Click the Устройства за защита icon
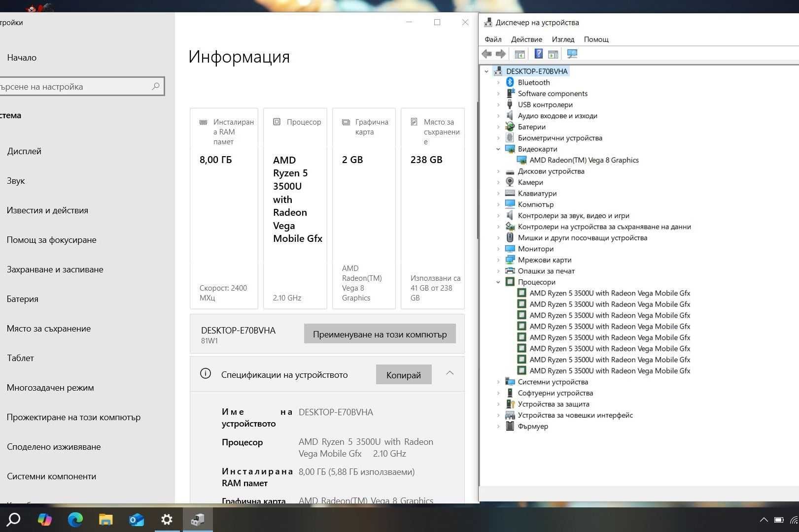This screenshot has width=799, height=532. [x=510, y=404]
